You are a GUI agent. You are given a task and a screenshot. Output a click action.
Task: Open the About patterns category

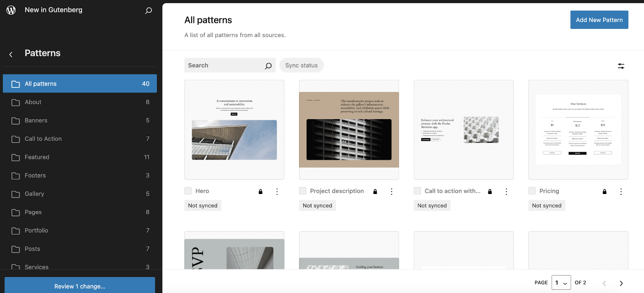(80, 102)
